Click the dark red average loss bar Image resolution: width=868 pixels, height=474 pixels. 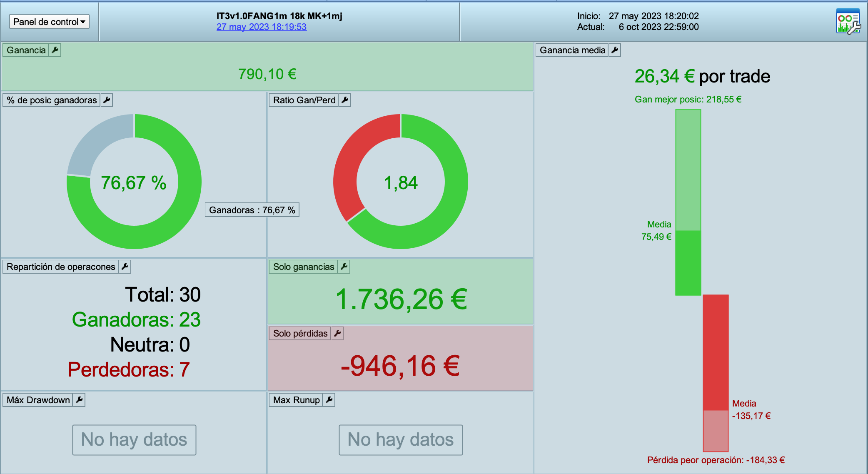tap(716, 353)
